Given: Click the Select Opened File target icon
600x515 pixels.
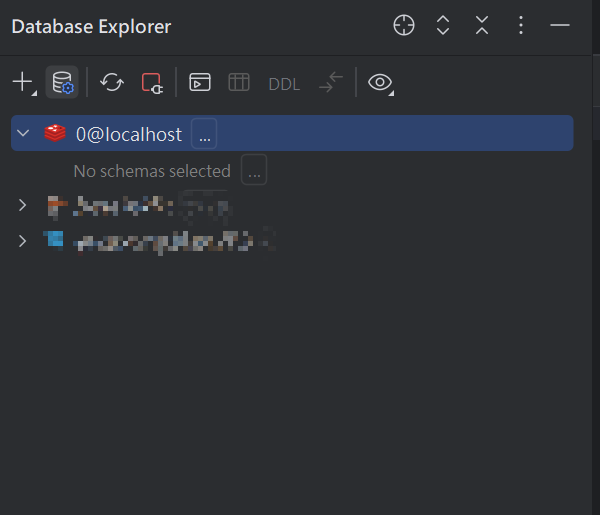Looking at the screenshot, I should click(404, 25).
